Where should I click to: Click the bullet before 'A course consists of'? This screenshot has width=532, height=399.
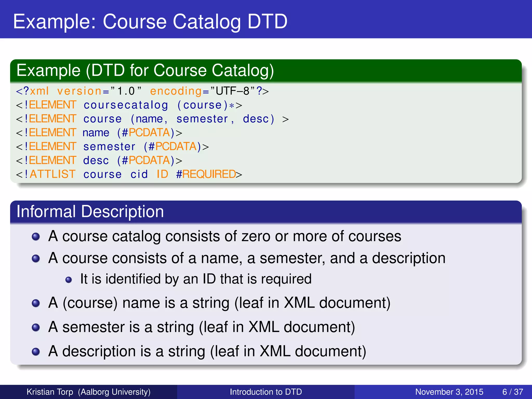36,258
